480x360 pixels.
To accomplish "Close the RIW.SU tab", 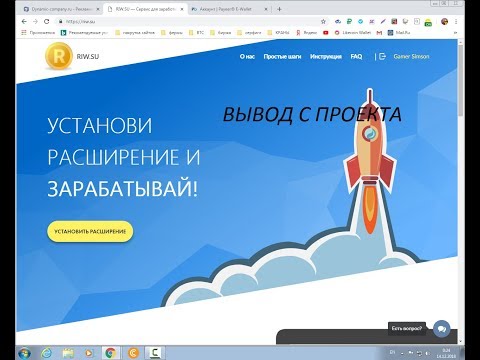I will coord(181,9).
